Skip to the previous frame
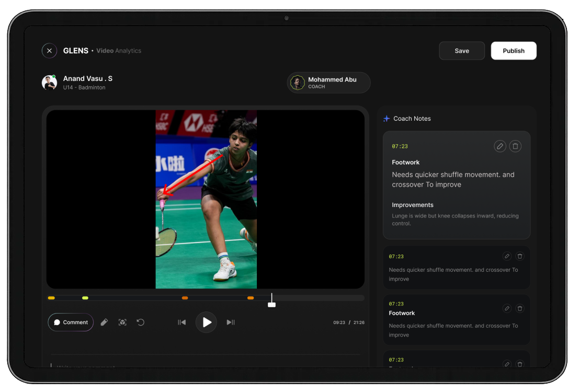 pyautogui.click(x=181, y=322)
